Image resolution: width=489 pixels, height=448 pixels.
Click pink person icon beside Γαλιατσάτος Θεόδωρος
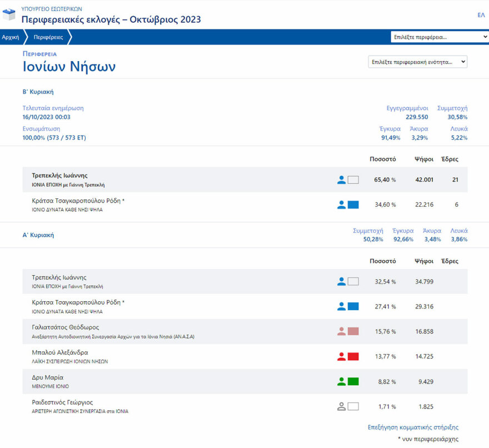(x=341, y=331)
